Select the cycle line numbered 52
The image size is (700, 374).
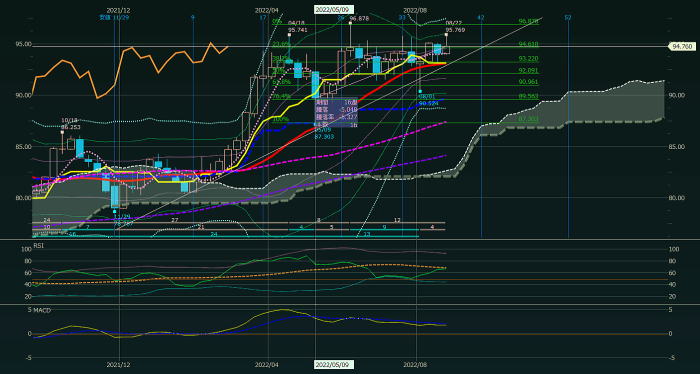[568, 17]
